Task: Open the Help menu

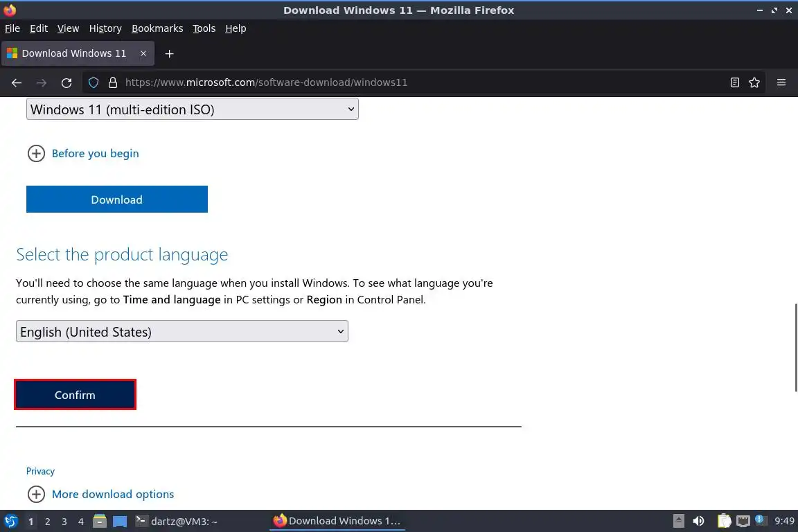Action: coord(236,28)
